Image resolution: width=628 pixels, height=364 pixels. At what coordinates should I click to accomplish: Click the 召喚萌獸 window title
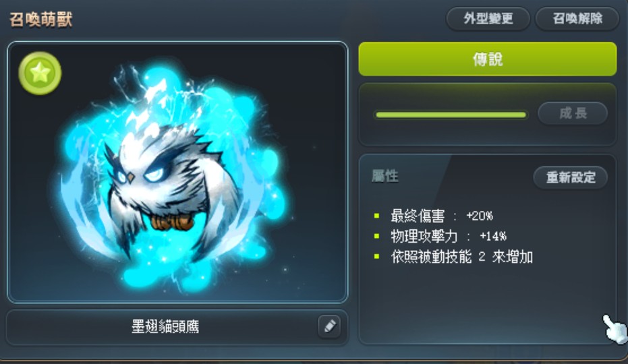(41, 20)
